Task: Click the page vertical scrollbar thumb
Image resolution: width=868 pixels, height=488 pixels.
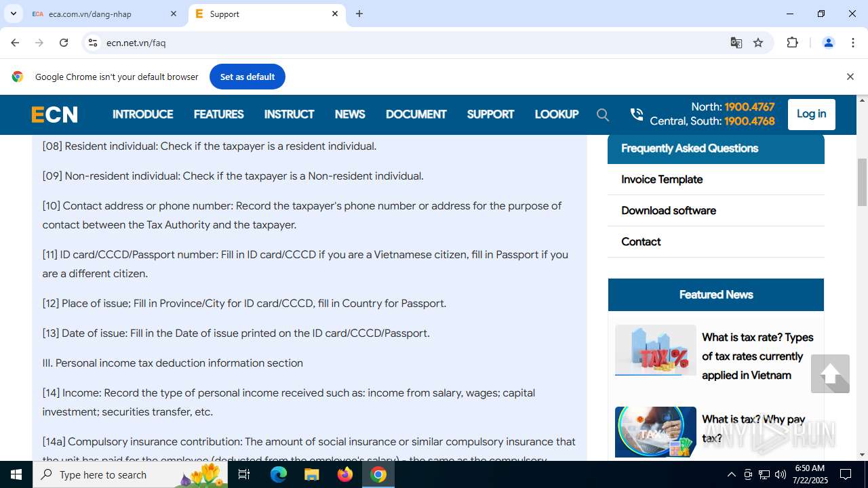Action: tap(863, 182)
